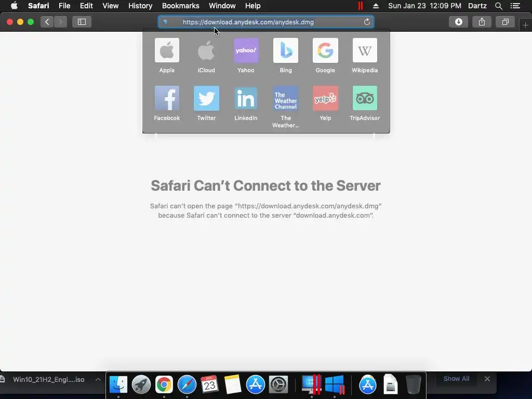Viewport: 532px width, 399px height.
Task: Open Safari compass icon in Dock
Action: click(187, 384)
